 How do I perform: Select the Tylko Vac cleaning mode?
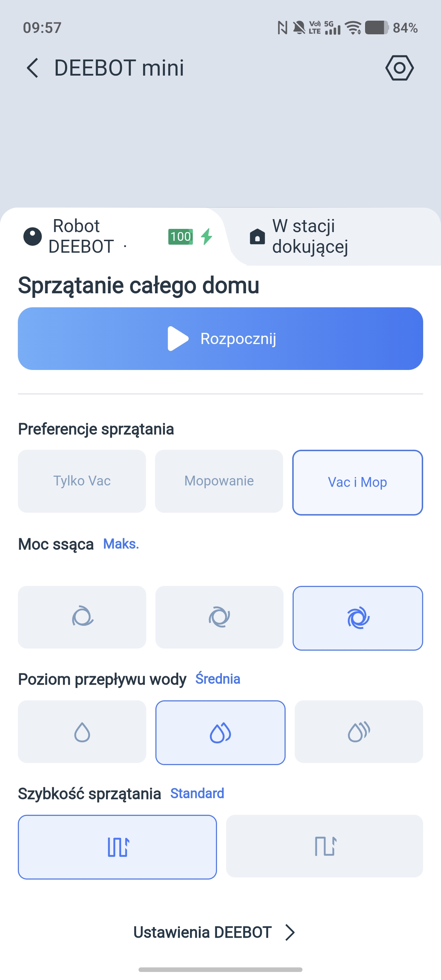[82, 481]
